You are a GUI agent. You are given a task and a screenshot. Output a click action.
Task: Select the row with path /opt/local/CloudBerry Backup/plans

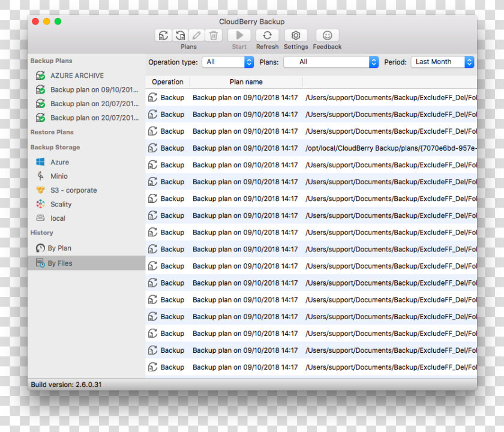pyautogui.click(x=311, y=148)
